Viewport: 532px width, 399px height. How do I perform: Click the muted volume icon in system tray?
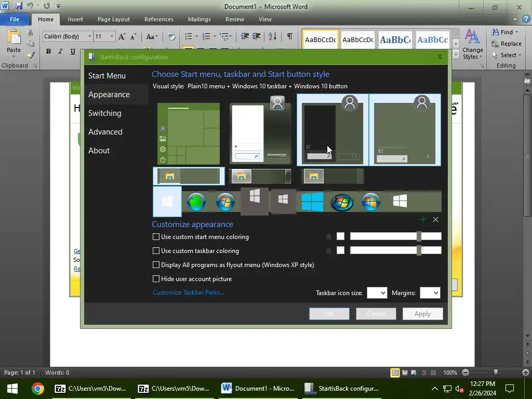(x=459, y=389)
